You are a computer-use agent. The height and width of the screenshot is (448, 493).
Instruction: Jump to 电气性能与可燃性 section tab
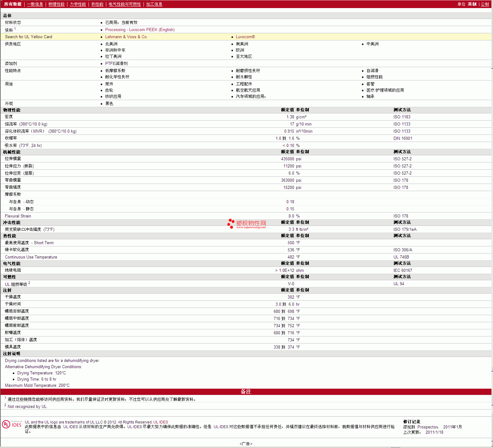click(x=125, y=4)
